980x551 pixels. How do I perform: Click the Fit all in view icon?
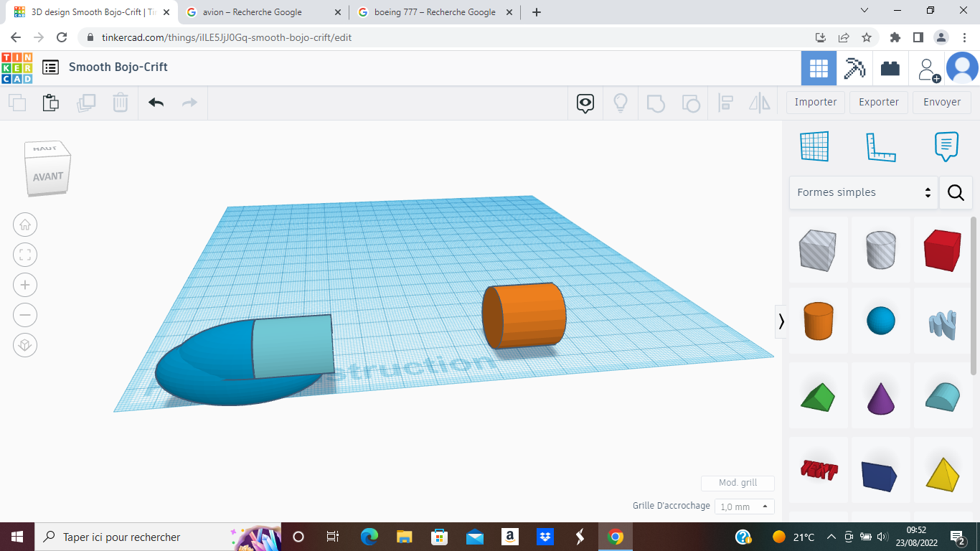coord(25,255)
